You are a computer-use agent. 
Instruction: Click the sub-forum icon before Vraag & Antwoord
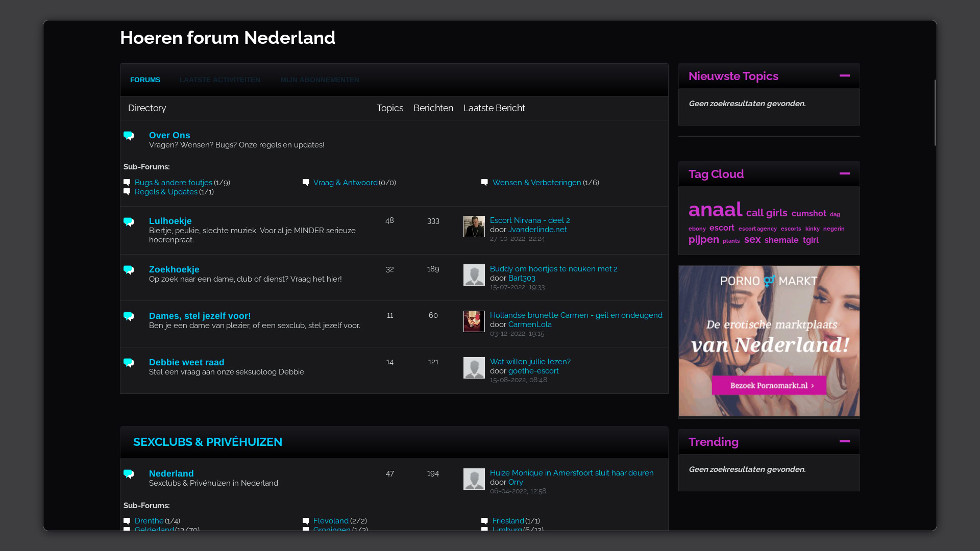tap(306, 182)
